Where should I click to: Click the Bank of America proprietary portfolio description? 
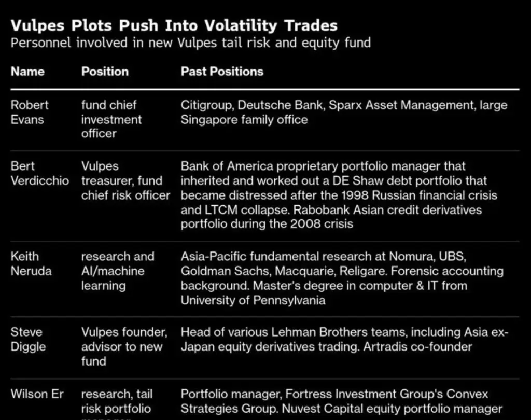[x=339, y=195]
